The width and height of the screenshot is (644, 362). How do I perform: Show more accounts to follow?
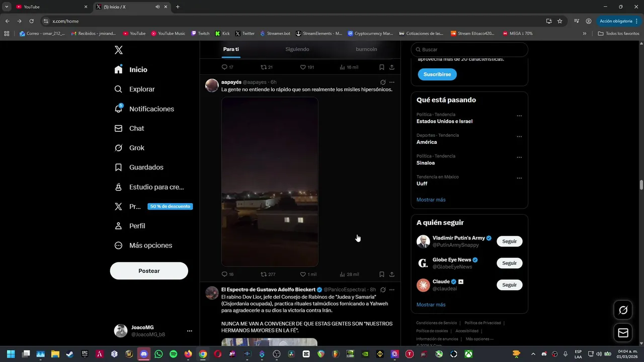(x=431, y=305)
